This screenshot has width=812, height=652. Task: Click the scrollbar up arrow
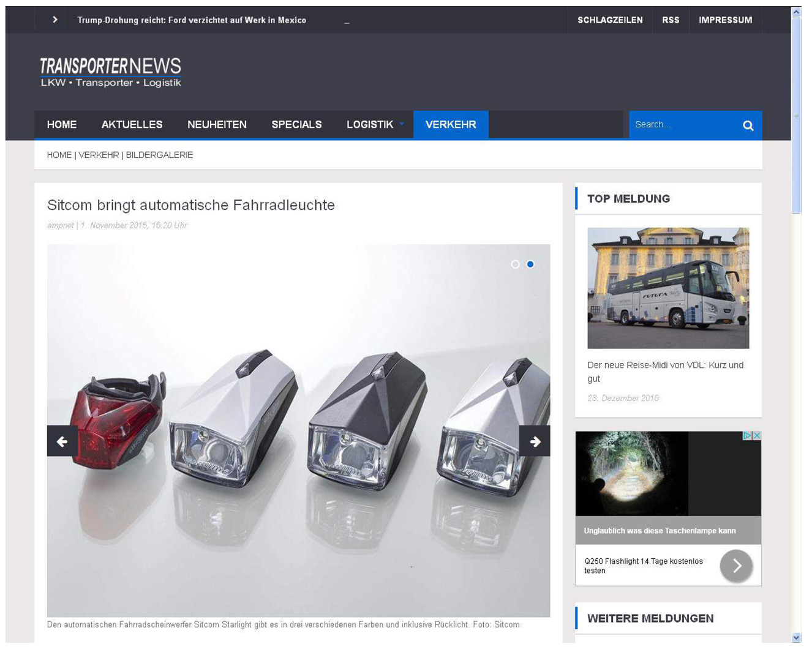pyautogui.click(x=796, y=12)
